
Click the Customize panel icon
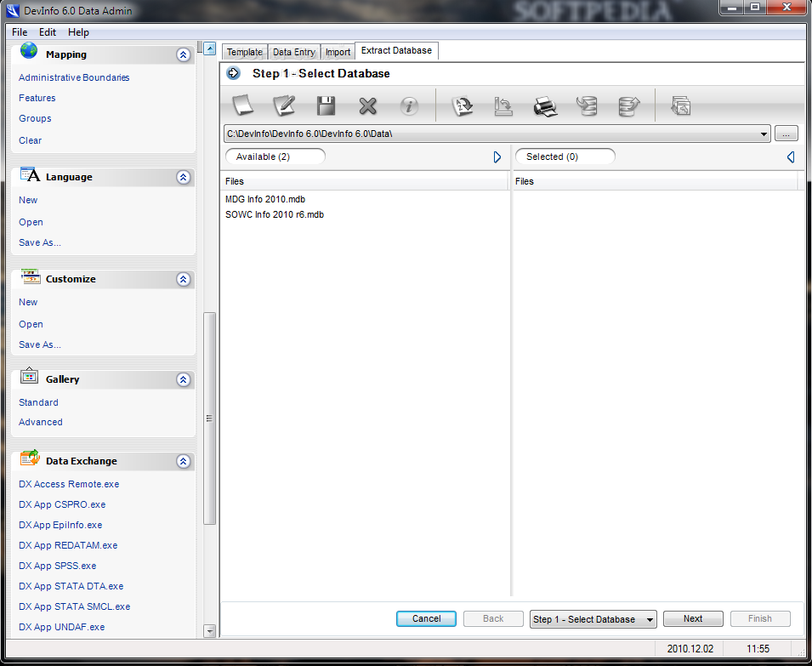pos(30,276)
